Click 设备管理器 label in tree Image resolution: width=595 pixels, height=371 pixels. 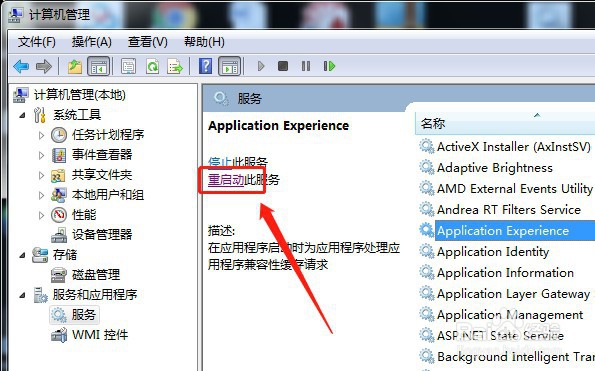click(x=102, y=235)
